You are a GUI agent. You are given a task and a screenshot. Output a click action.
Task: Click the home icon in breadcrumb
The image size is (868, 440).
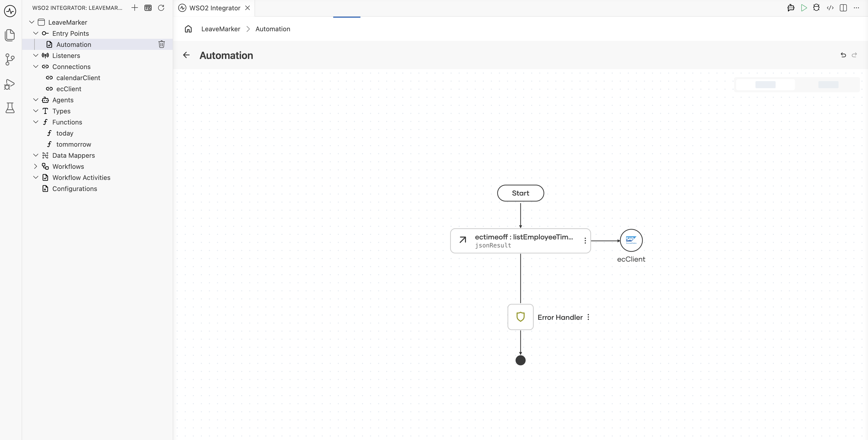tap(188, 29)
